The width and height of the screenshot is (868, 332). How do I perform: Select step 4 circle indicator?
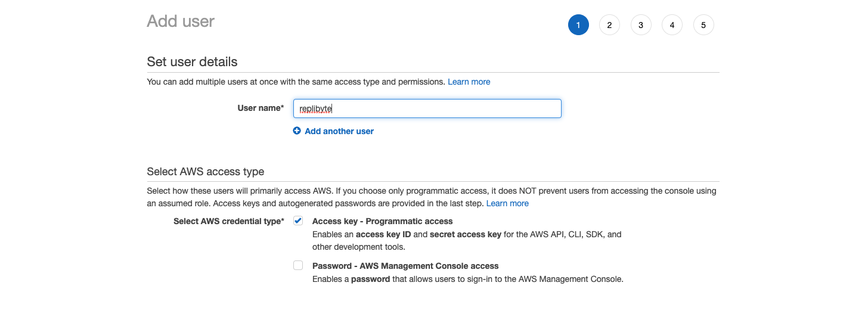(672, 25)
